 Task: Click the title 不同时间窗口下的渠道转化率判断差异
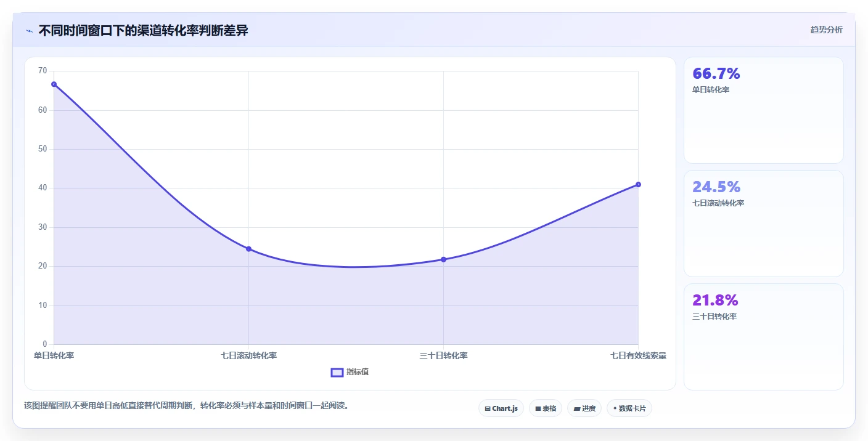143,30
